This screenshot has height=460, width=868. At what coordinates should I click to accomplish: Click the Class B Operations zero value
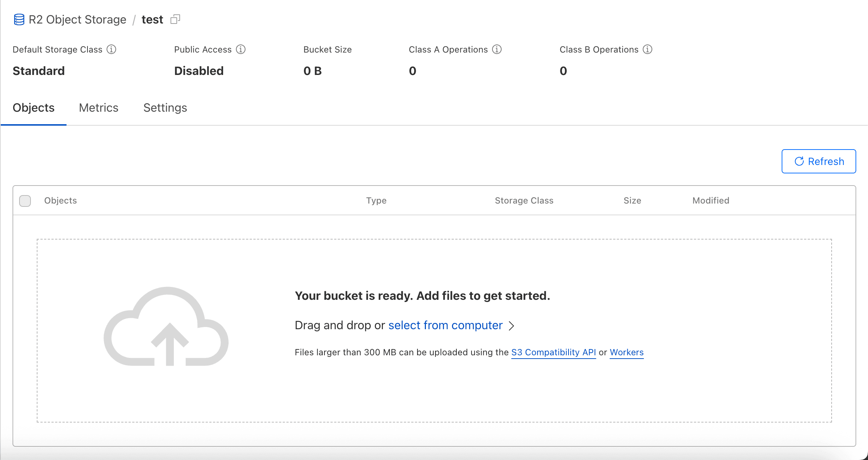pos(563,71)
